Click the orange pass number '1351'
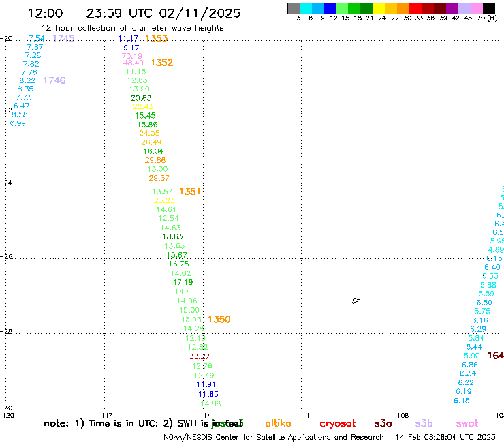 pos(189,192)
